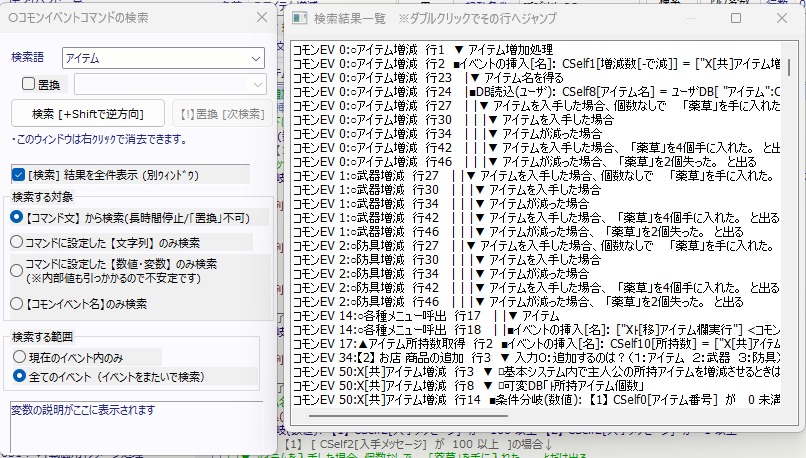Select result 防具増減 行42 row
The image size is (806, 458).
[x=537, y=288]
